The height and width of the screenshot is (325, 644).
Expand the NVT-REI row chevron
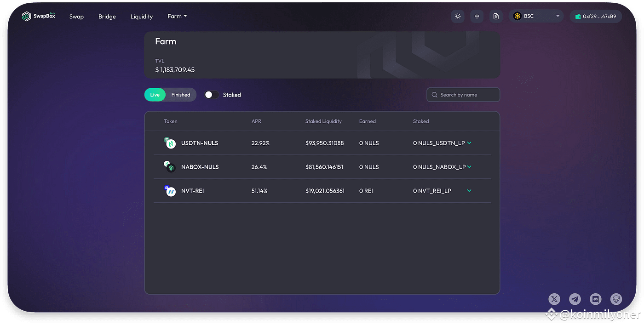469,191
